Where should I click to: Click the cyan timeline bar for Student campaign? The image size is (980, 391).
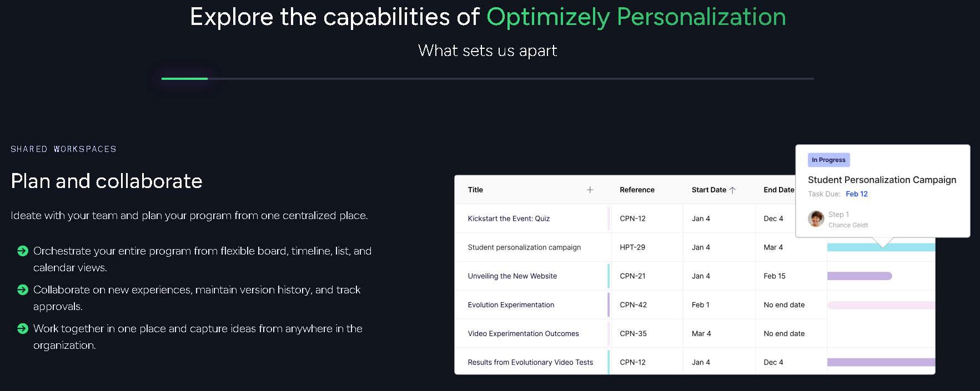click(x=855, y=247)
